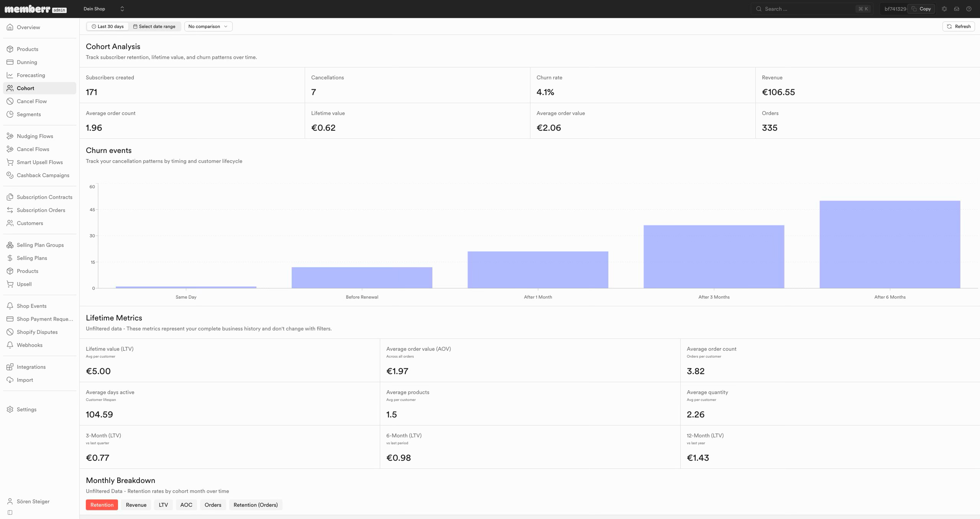
Task: Switch to Select date range option
Action: 154,26
